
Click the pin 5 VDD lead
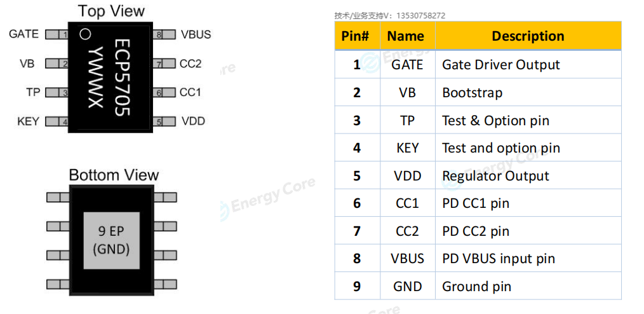pyautogui.click(x=164, y=121)
